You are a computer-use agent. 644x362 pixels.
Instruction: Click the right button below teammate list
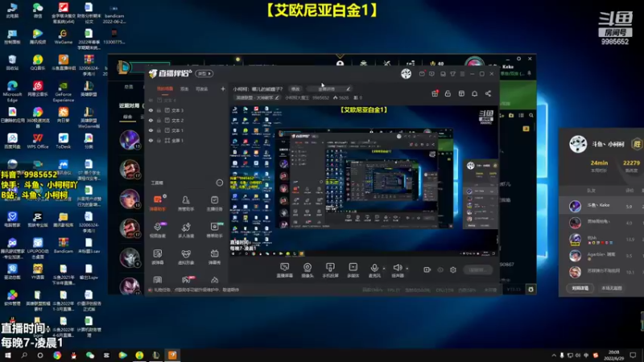(611, 288)
